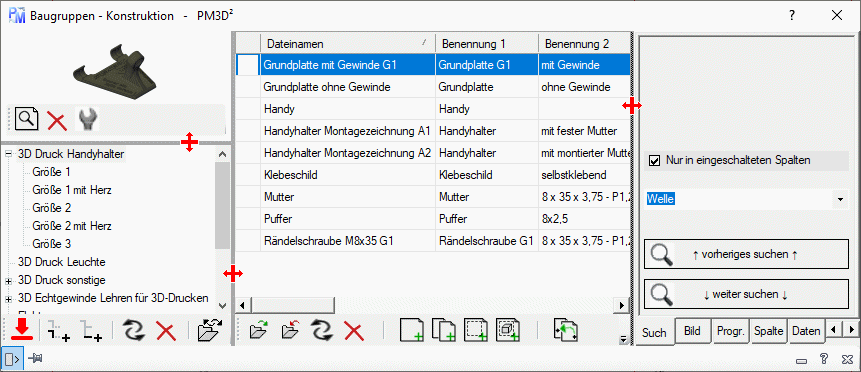The width and height of the screenshot is (861, 372).
Task: Click replace document green arrow icon
Action: tap(566, 330)
